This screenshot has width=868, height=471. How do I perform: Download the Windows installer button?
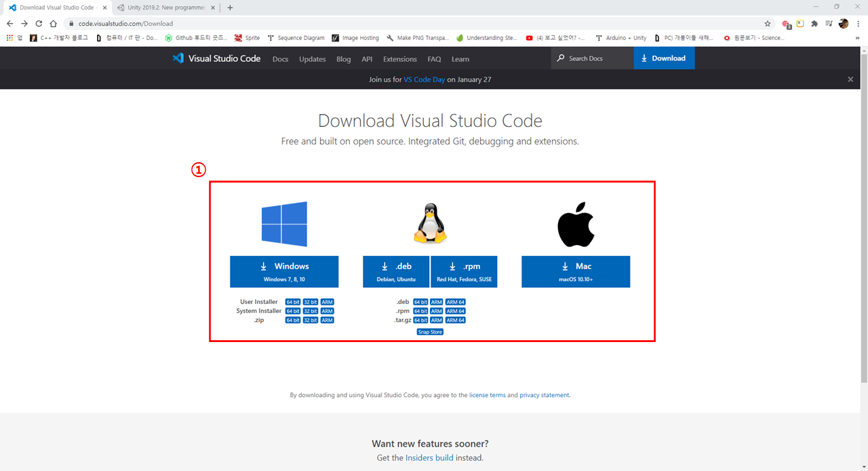coord(284,271)
